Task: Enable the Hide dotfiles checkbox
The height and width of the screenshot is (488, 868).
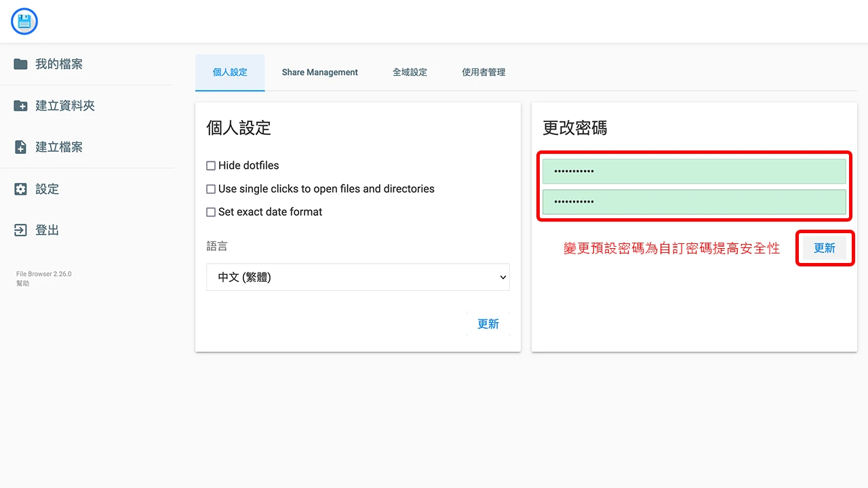Action: click(x=211, y=165)
